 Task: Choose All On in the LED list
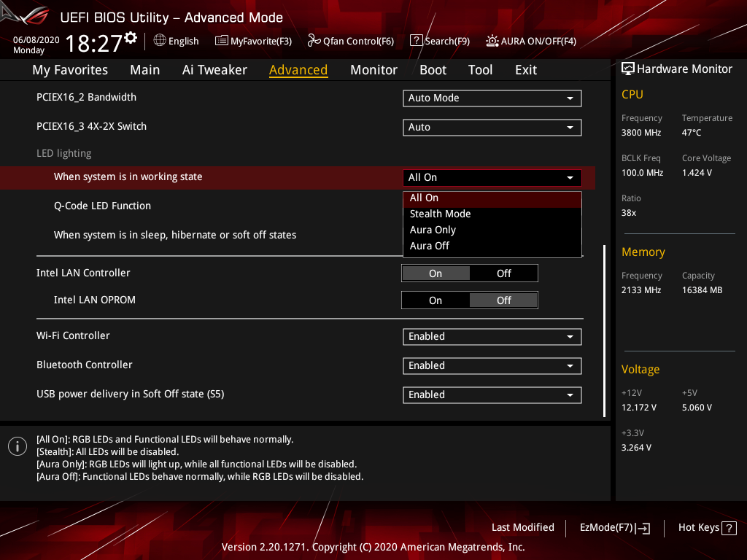[x=492, y=198]
